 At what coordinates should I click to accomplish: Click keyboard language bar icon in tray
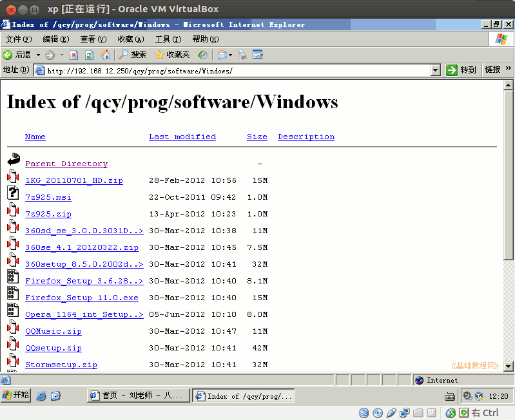tap(450, 397)
